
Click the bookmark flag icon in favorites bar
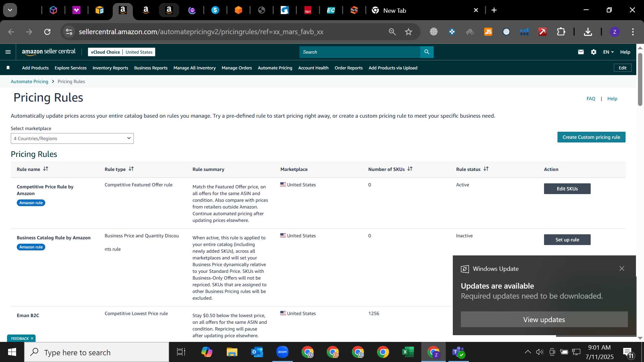coord(8,68)
